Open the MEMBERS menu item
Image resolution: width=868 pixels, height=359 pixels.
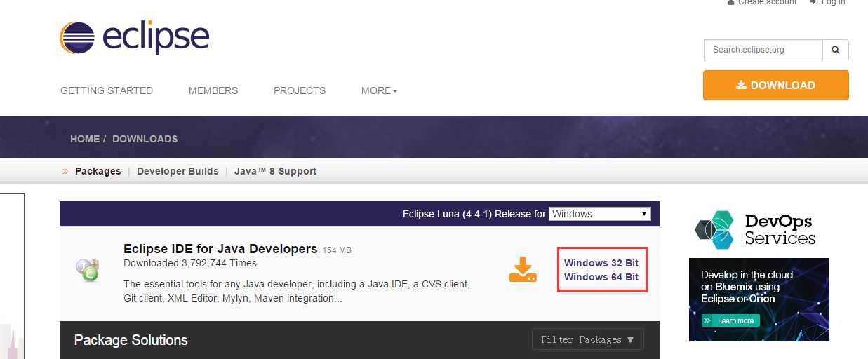pyautogui.click(x=213, y=90)
